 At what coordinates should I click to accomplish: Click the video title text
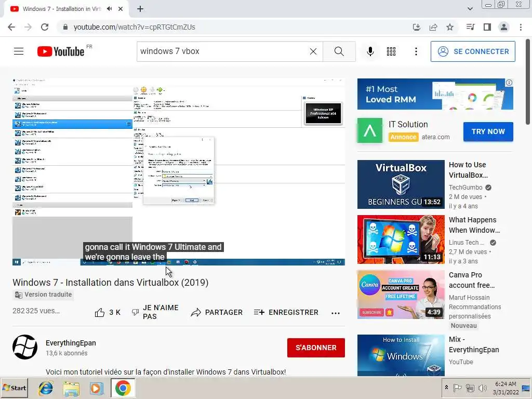pyautogui.click(x=110, y=282)
